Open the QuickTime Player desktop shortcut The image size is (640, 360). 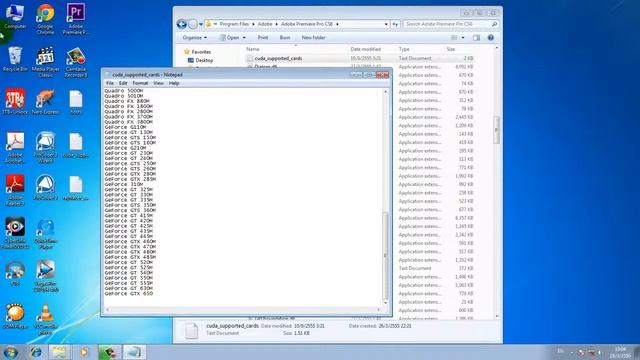(x=45, y=233)
